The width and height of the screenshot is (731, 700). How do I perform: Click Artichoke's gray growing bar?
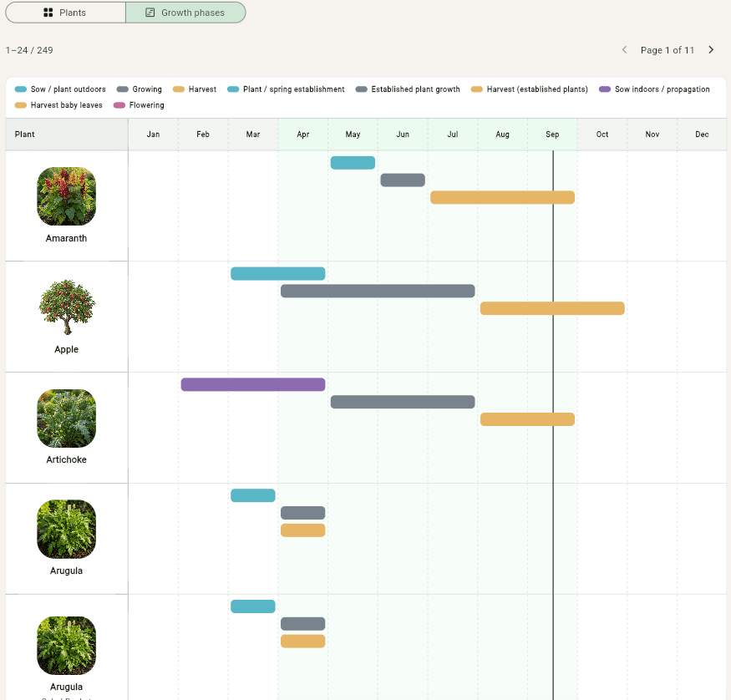tap(403, 402)
